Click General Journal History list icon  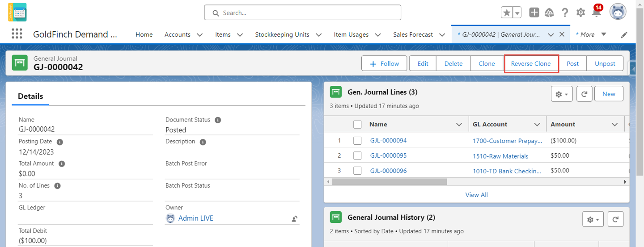(x=335, y=217)
